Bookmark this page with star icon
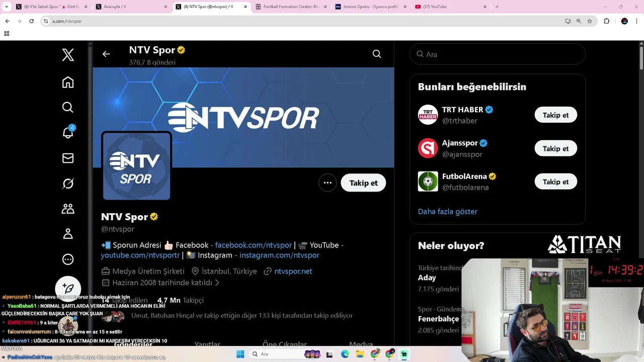Viewport: 644px width, 362px height. 590,21
